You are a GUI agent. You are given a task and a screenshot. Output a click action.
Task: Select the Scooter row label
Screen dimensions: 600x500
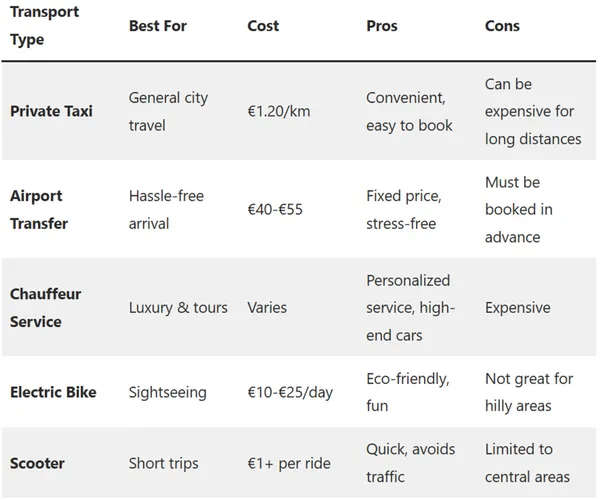pyautogui.click(x=37, y=463)
